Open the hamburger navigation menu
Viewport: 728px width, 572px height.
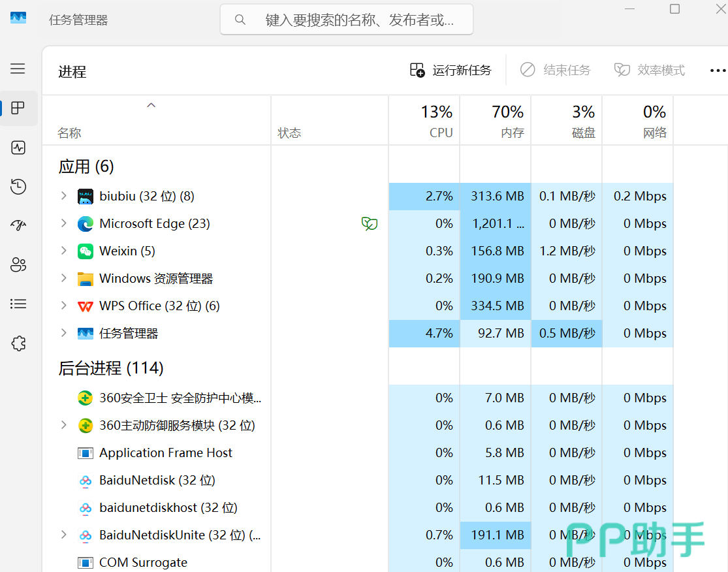click(x=18, y=69)
